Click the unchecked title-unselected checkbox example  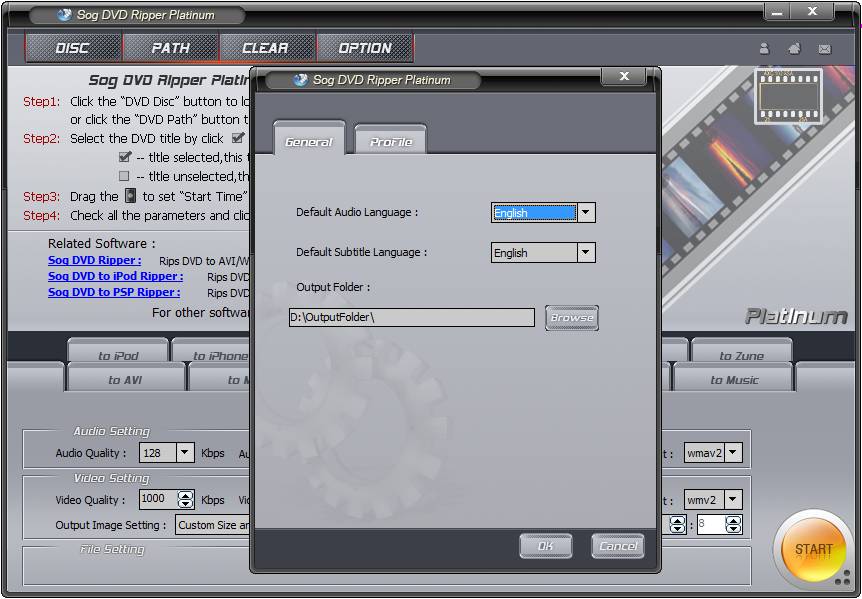tap(124, 176)
